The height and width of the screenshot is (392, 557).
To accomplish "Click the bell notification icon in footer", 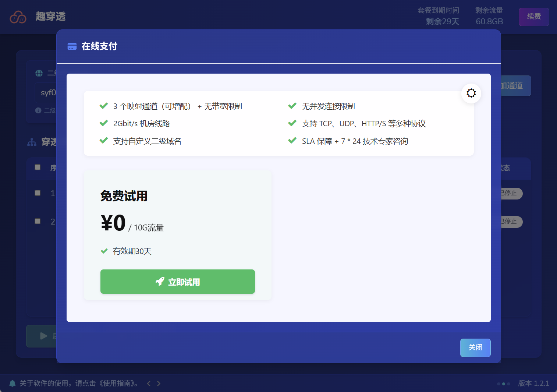I will 12,384.
